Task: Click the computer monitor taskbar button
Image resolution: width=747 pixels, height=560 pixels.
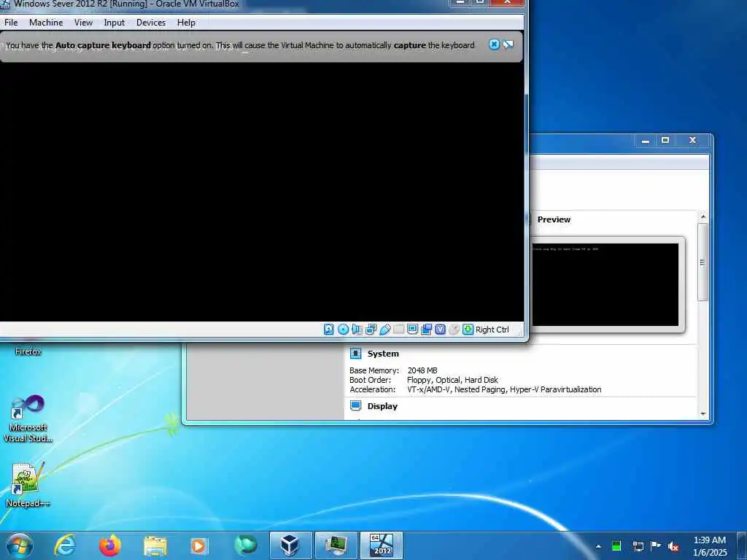Action: point(336,545)
